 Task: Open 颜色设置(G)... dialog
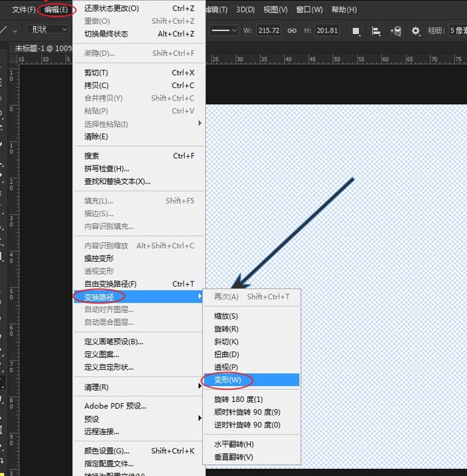click(107, 451)
